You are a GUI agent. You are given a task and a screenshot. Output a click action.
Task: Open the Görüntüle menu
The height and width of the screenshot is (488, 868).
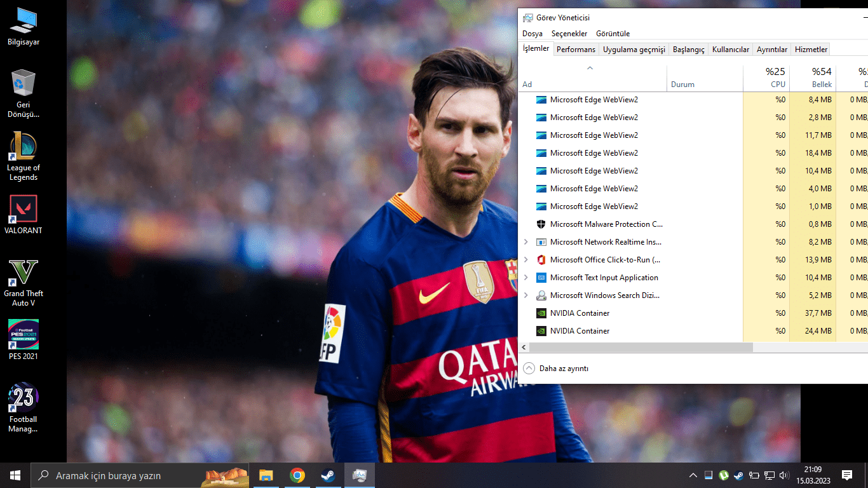[613, 34]
